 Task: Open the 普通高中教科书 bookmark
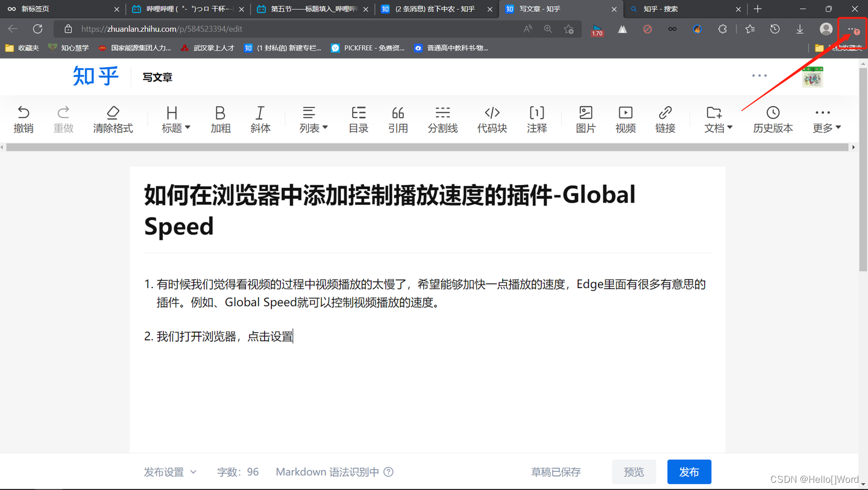[x=451, y=48]
